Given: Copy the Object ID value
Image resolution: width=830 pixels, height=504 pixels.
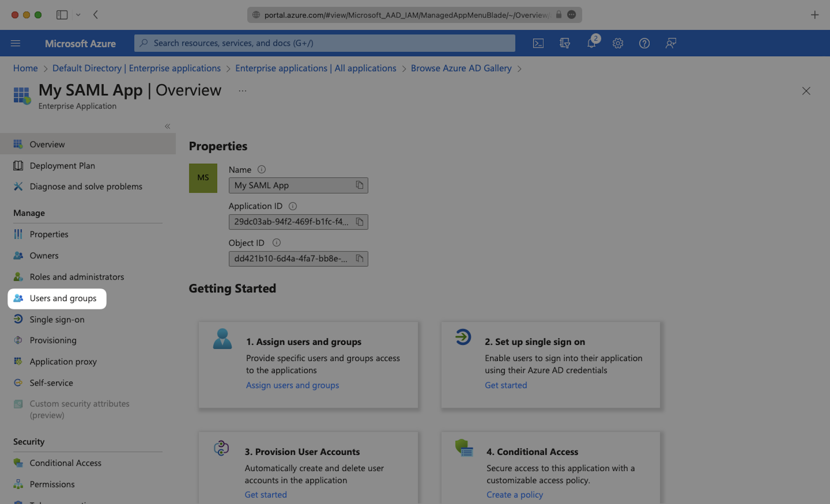Looking at the screenshot, I should pos(359,259).
